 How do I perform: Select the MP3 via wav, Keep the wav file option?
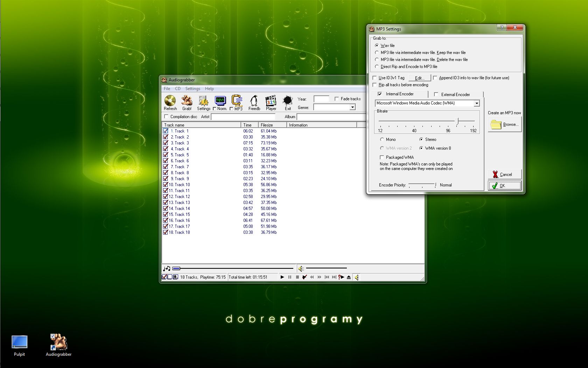pos(377,53)
